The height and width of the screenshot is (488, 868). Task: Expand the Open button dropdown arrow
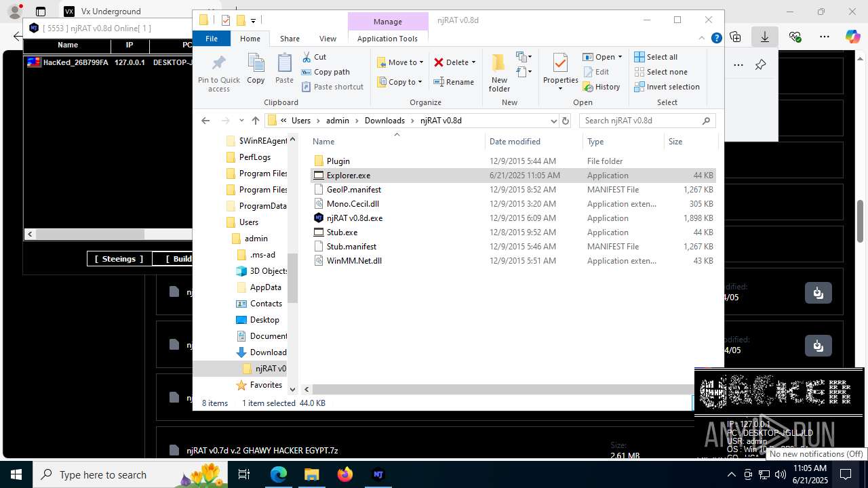pos(620,57)
